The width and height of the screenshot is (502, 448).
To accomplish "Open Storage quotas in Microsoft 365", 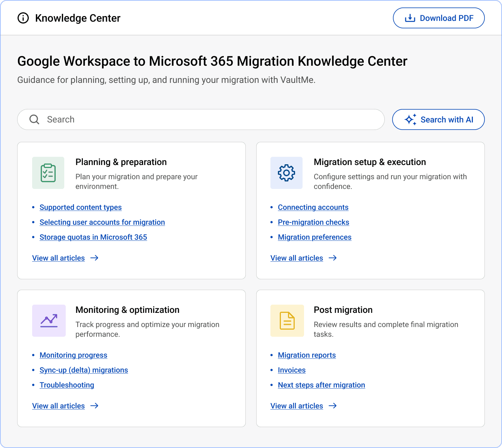I will pyautogui.click(x=93, y=237).
